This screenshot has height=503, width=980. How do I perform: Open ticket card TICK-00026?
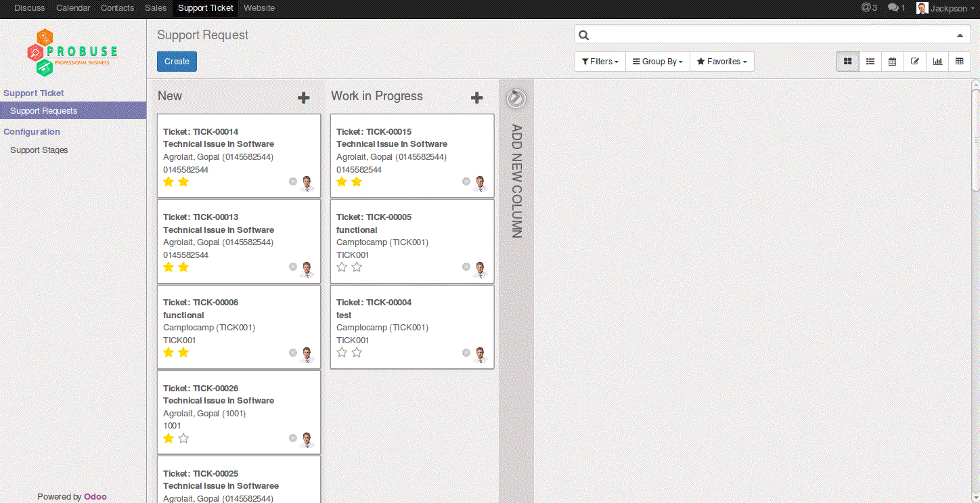tap(239, 412)
